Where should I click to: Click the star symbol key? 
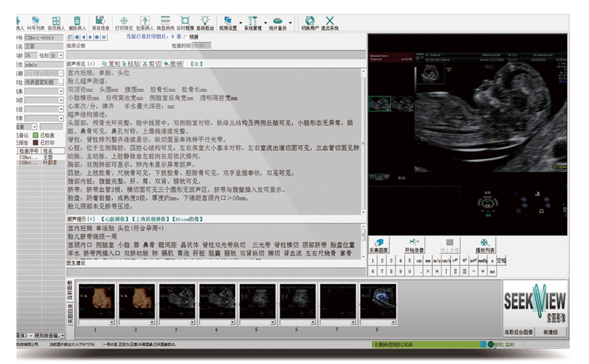(437, 271)
